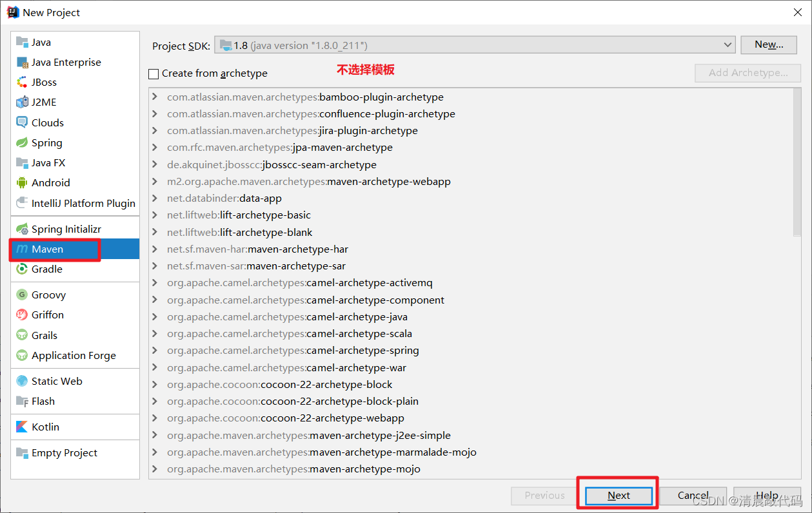Choose the Java FX folder icon

tap(22, 163)
